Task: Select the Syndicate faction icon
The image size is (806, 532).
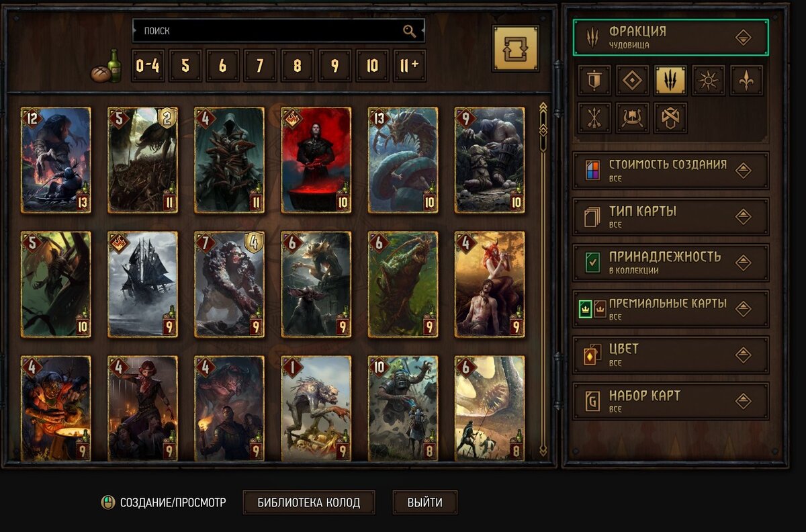Action: [671, 118]
